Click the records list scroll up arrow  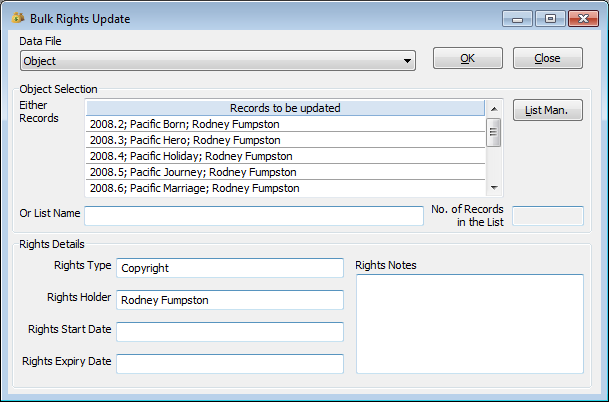coord(494,109)
